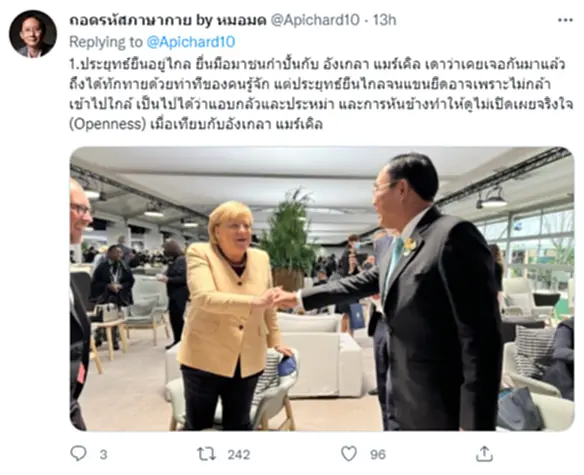Click the Thai display name of the author
The height and width of the screenshot is (475, 584).
pyautogui.click(x=168, y=20)
